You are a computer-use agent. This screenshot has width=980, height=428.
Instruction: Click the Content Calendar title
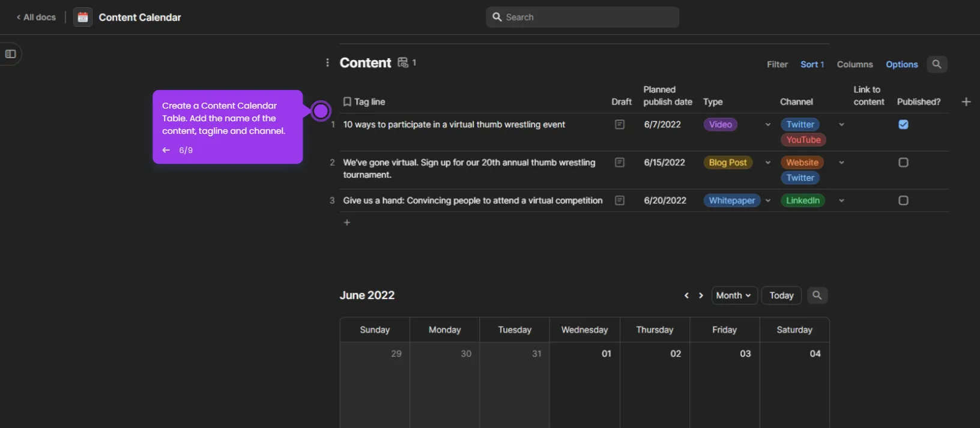[140, 17]
